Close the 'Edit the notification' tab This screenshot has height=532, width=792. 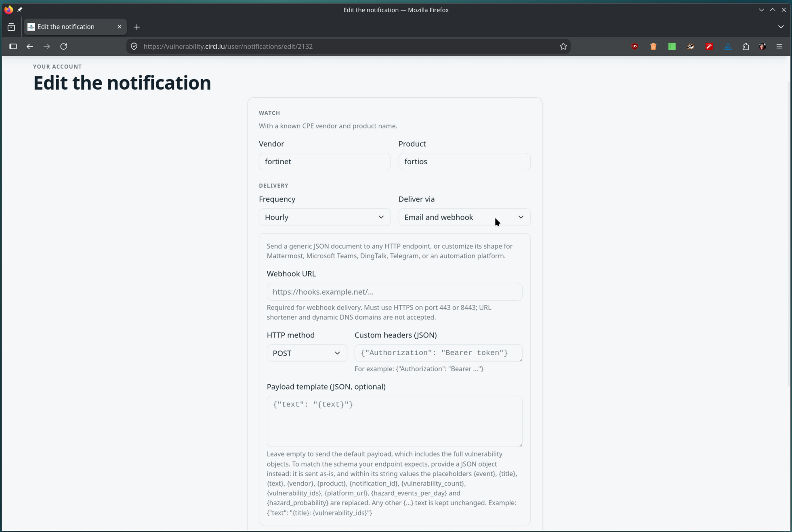tap(119, 27)
